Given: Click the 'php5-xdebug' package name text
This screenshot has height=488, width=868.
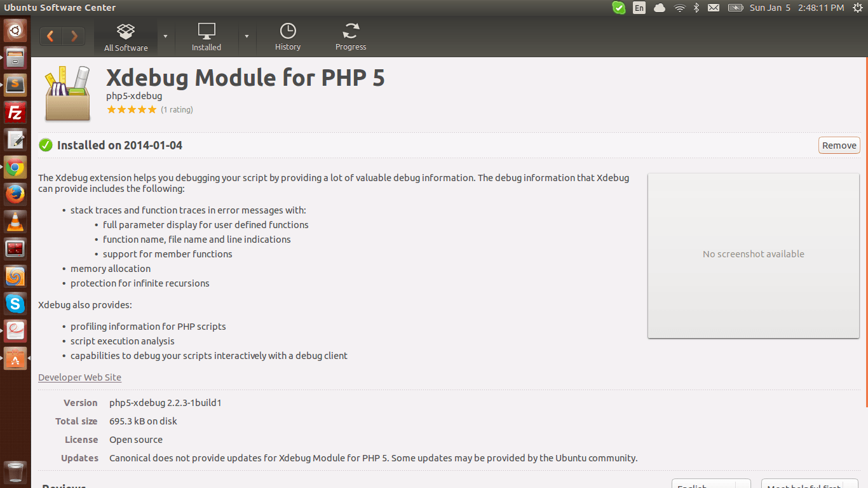Looking at the screenshot, I should tap(134, 96).
